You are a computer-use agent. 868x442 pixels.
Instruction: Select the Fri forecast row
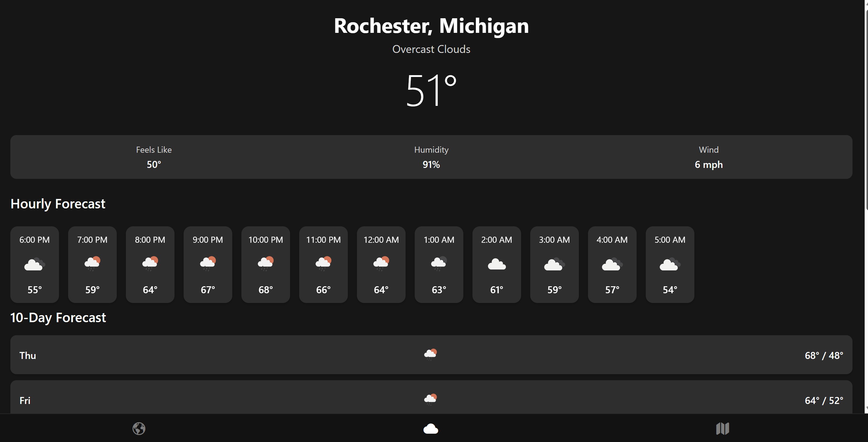point(431,397)
